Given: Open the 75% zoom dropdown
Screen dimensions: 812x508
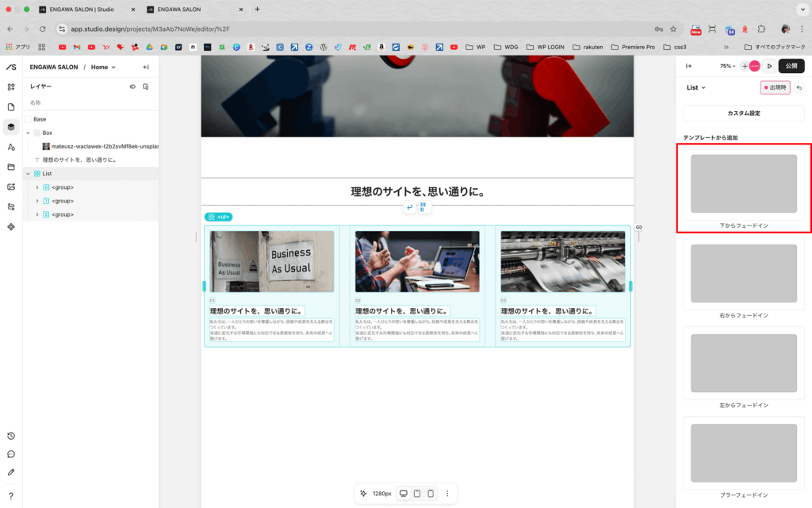Looking at the screenshot, I should pyautogui.click(x=727, y=66).
